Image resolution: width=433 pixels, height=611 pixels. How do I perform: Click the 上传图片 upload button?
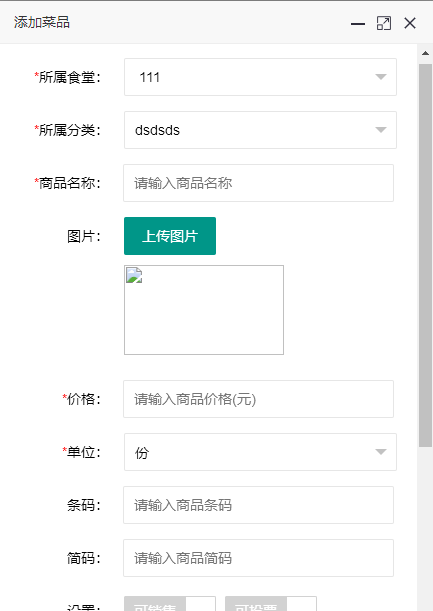click(x=170, y=236)
